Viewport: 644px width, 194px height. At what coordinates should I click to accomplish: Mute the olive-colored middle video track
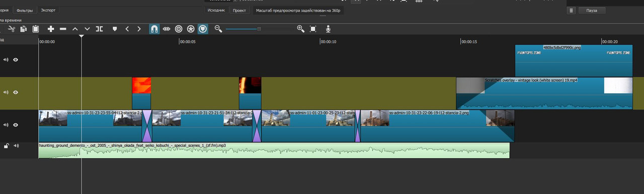coord(6,92)
